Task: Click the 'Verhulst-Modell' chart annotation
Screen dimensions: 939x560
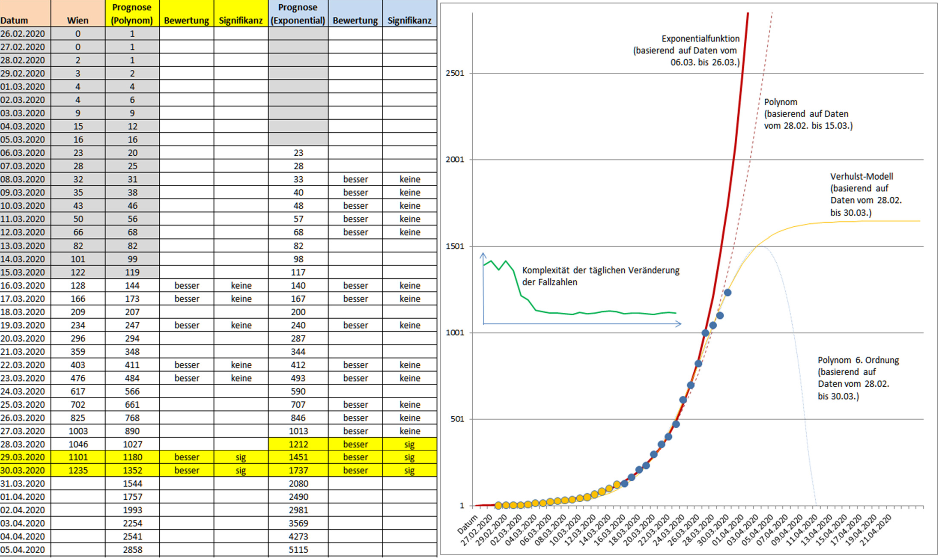Action: point(866,194)
